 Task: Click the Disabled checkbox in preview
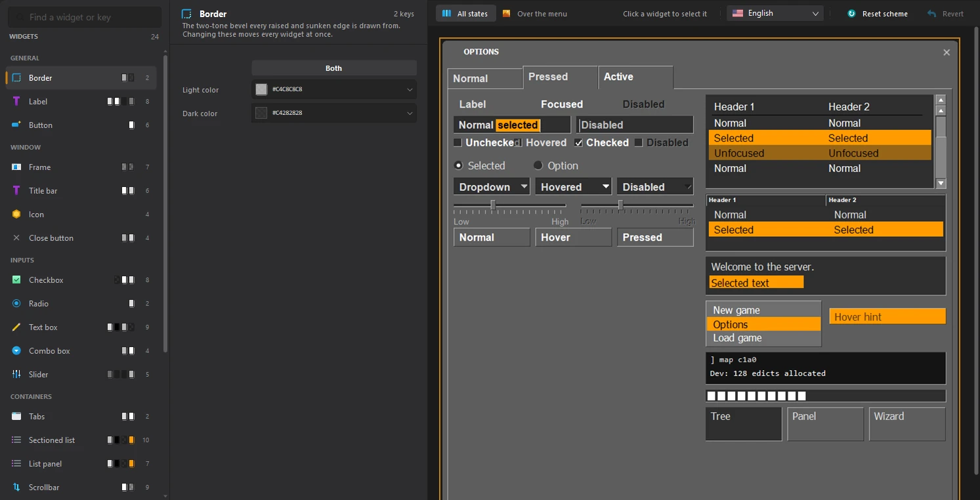pos(638,142)
